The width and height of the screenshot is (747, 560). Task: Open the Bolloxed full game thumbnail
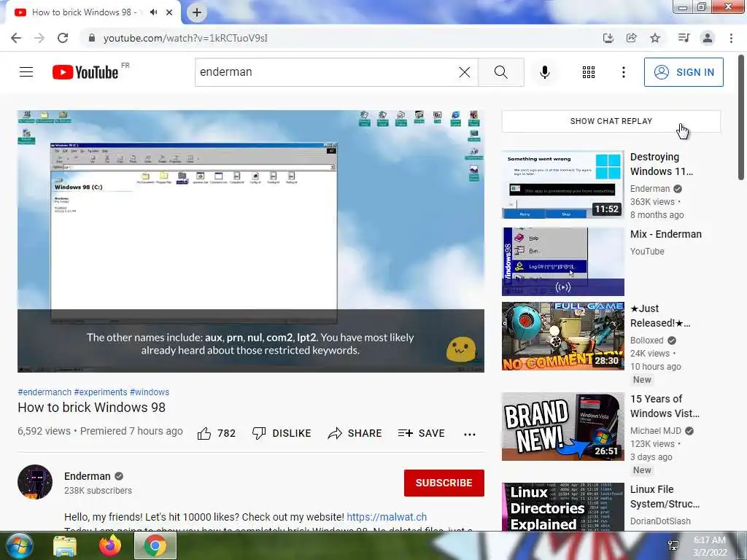(562, 336)
